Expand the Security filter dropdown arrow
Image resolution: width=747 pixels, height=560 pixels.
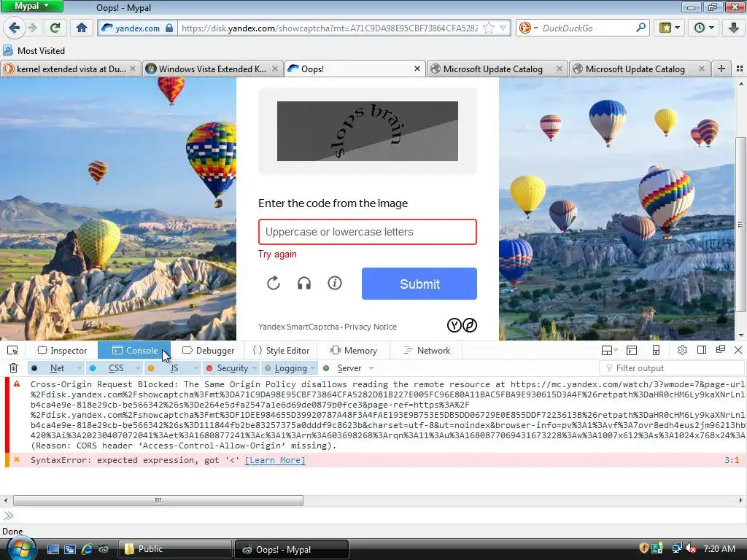point(255,368)
